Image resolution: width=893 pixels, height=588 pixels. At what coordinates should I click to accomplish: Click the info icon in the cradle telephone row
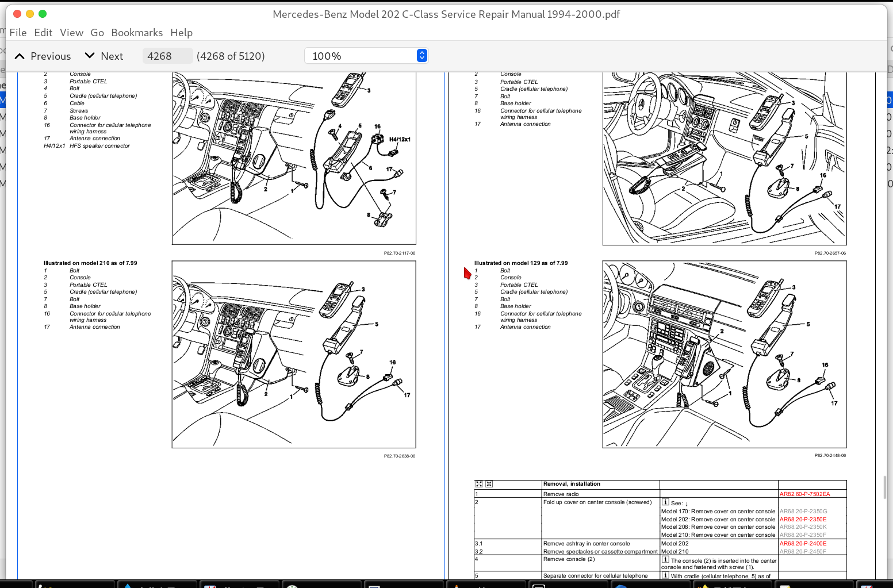[665, 575]
